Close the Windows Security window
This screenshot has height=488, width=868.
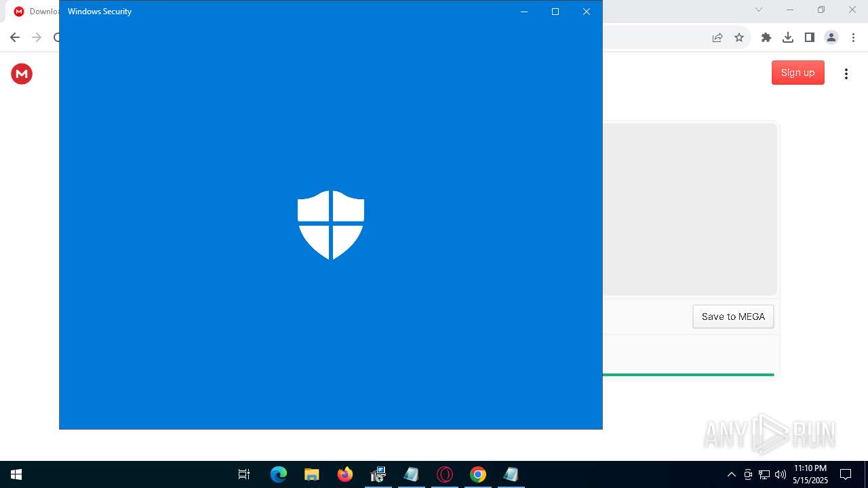[587, 12]
